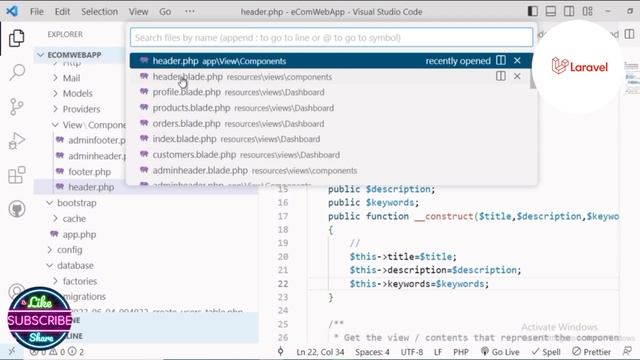Select header.php in app\View\Components result

click(x=331, y=61)
